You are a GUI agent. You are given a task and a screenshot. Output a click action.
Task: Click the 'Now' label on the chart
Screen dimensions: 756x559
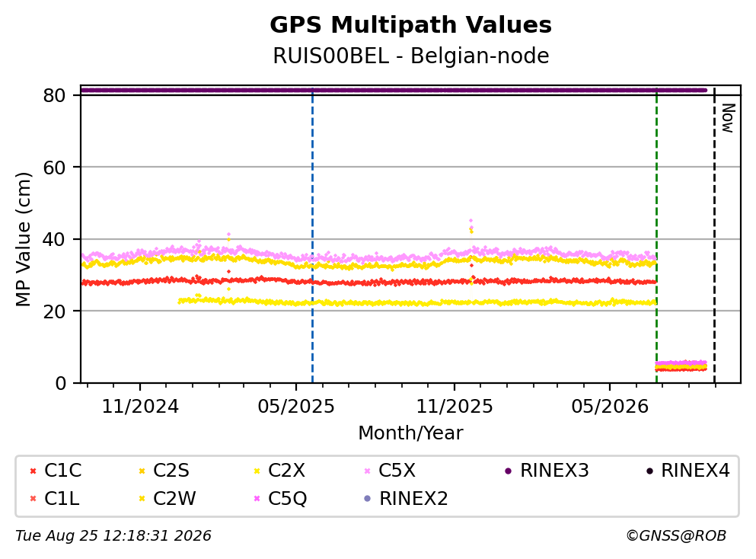point(728,118)
